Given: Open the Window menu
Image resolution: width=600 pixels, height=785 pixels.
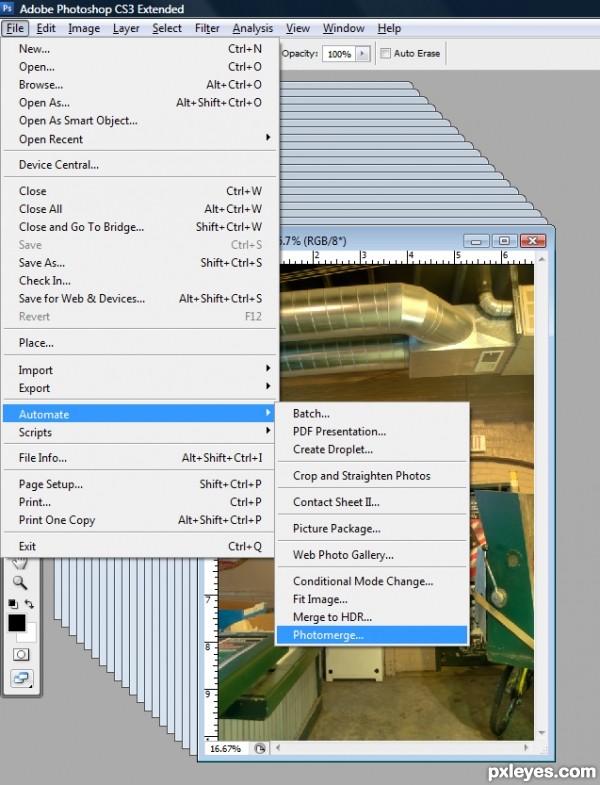Looking at the screenshot, I should point(343,28).
